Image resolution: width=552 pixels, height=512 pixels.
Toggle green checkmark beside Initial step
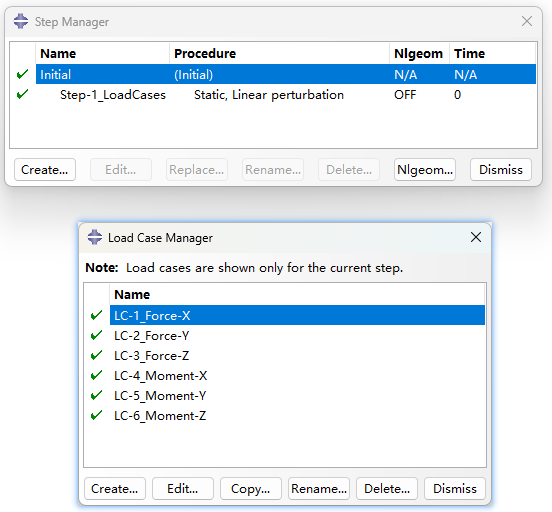pos(23,74)
